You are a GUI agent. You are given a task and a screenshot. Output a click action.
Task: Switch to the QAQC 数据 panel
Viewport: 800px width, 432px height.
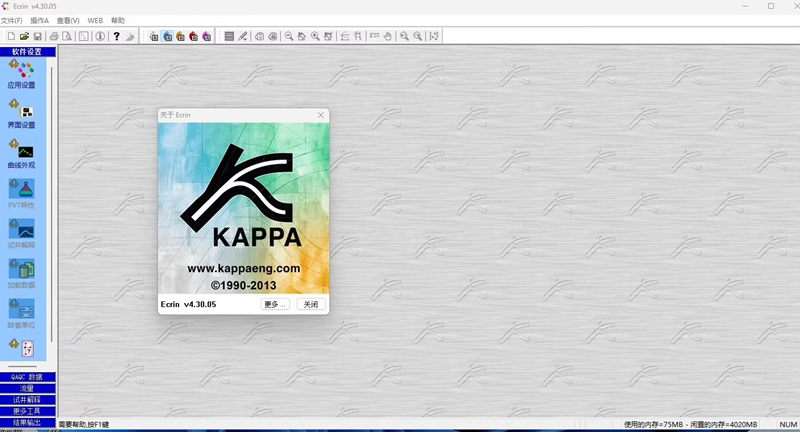click(28, 377)
